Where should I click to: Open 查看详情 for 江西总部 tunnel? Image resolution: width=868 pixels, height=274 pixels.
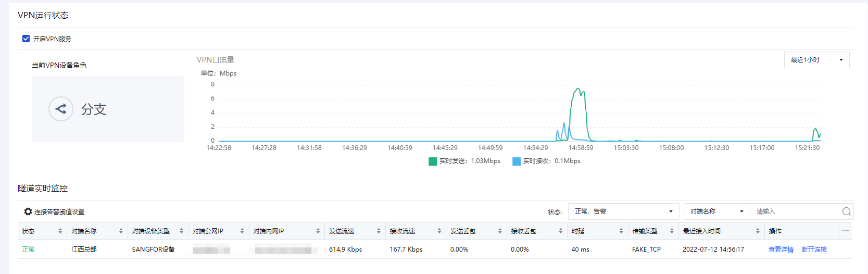(x=781, y=250)
